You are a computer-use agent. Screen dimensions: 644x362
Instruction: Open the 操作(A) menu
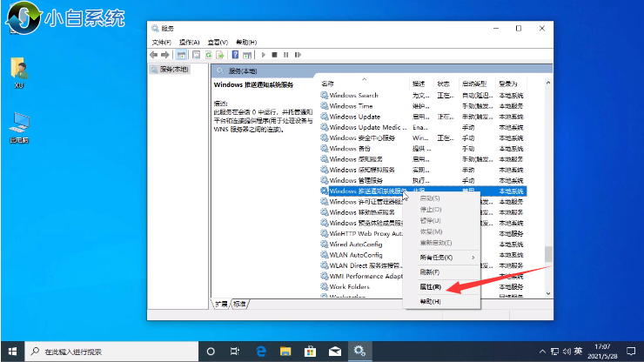click(189, 41)
